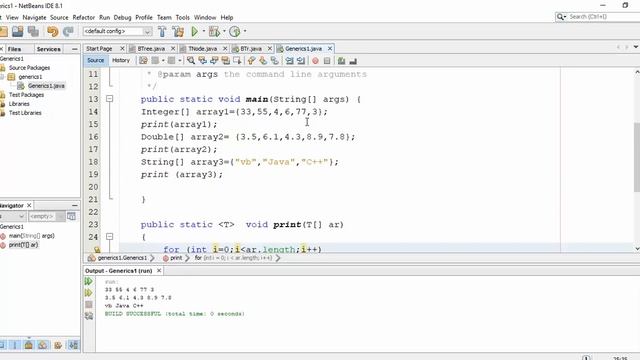Click the Find Next Occurrence icon
The height and width of the screenshot is (360, 640).
pyautogui.click(x=214, y=61)
